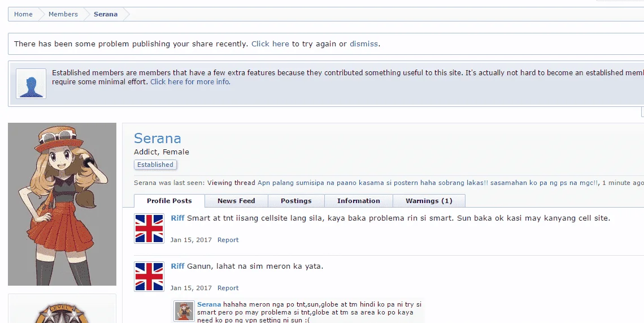Click 'Click here' to retry publishing share

point(270,44)
